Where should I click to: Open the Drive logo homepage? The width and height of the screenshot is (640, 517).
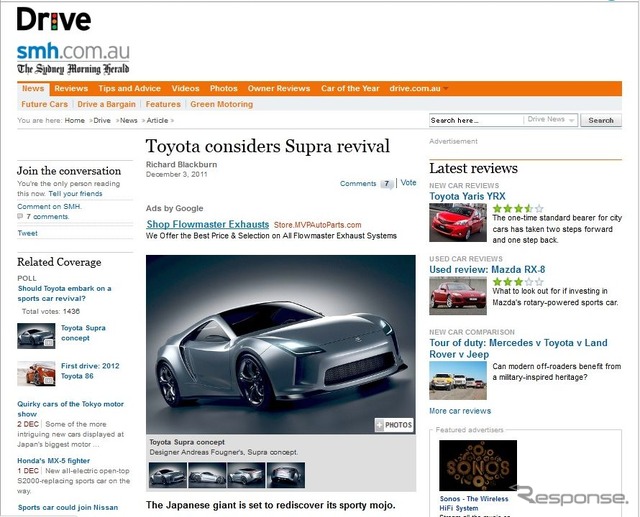pyautogui.click(x=54, y=20)
